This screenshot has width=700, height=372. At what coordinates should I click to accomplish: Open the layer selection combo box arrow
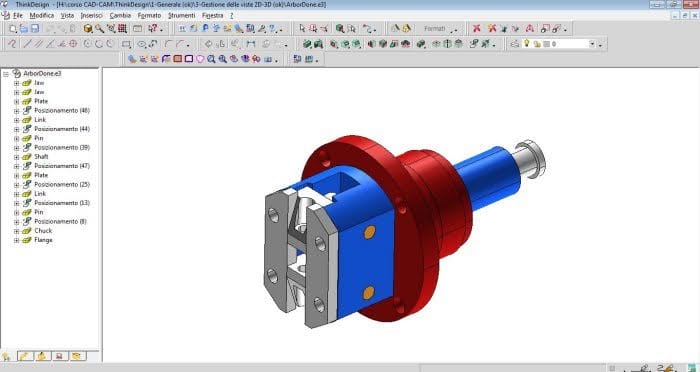(x=592, y=44)
